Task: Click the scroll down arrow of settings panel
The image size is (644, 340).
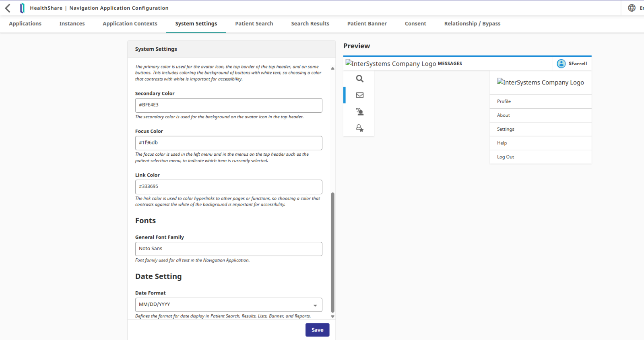Action: click(x=332, y=317)
